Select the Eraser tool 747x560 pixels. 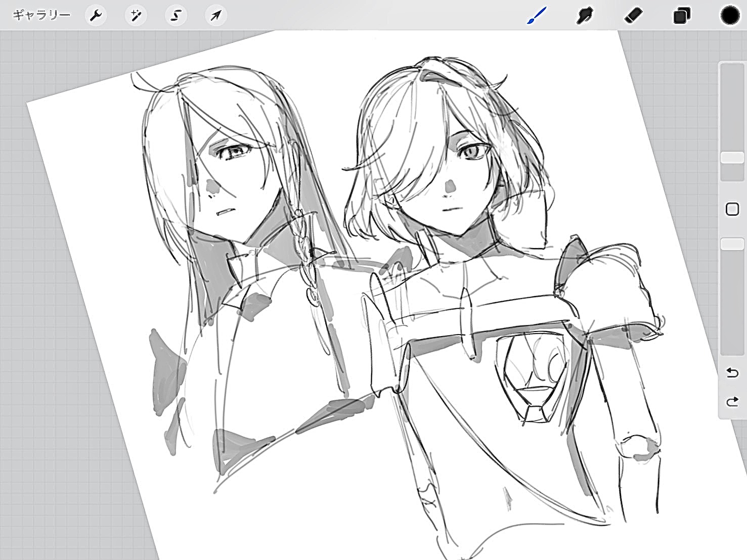(633, 16)
